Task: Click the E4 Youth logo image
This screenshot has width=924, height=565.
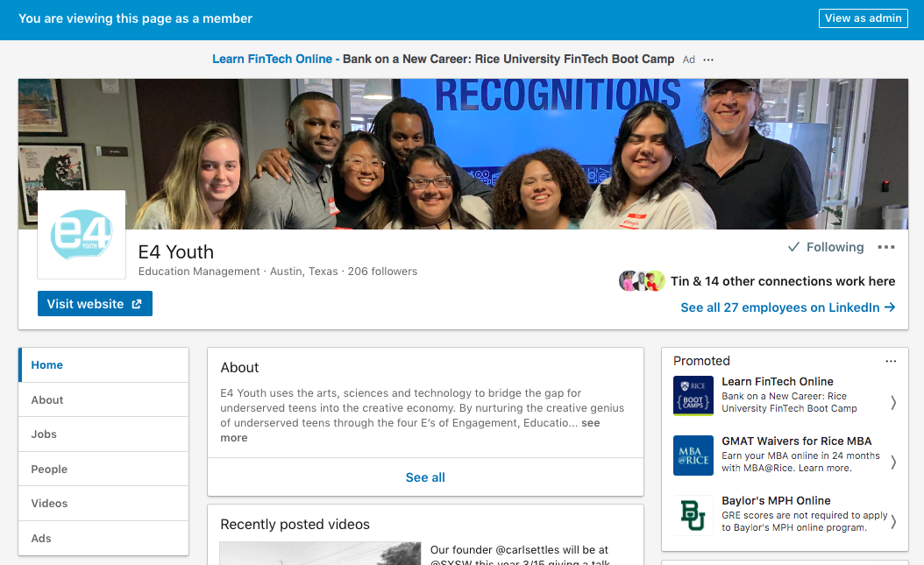Action: 82,234
